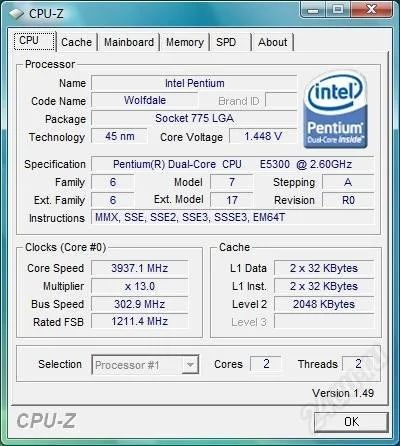Maximize the CPU-Z window
Image resolution: width=400 pixels, height=446 pixels.
pyautogui.click(x=338, y=10)
